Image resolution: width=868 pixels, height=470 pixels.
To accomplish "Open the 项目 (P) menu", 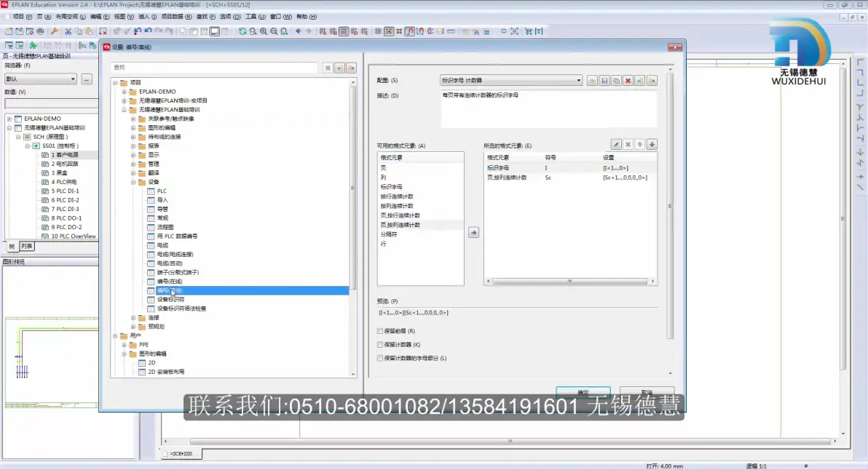I will (22, 17).
